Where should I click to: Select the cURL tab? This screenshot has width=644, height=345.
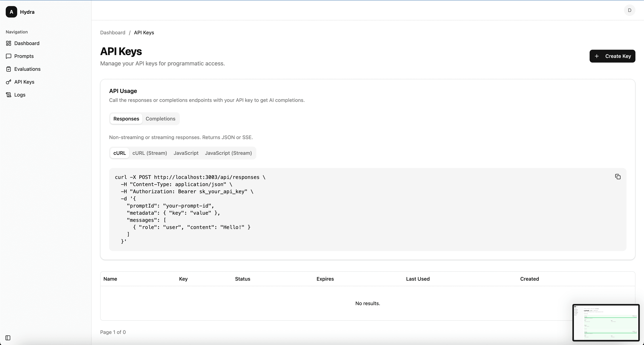[x=119, y=153]
